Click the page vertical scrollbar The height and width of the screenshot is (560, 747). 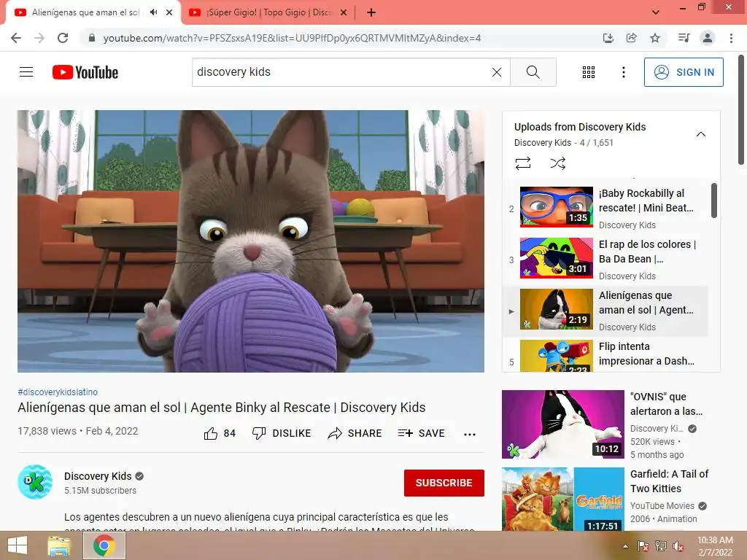[741, 111]
